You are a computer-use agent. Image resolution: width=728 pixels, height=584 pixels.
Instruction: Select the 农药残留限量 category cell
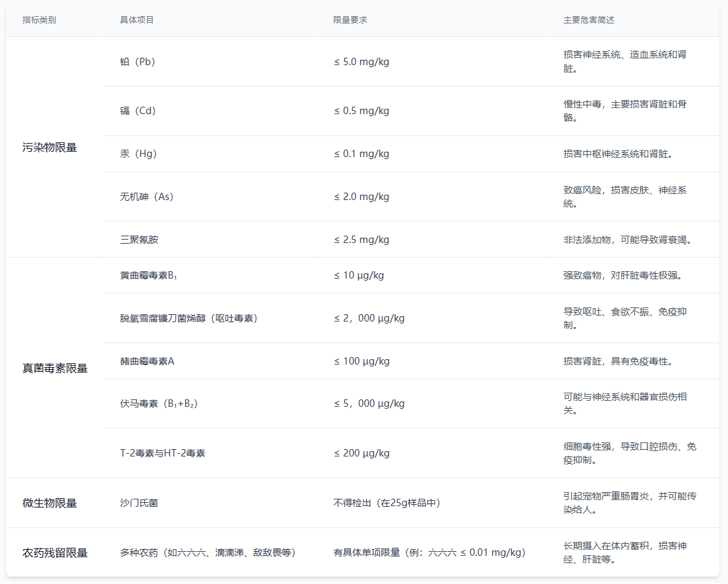pyautogui.click(x=55, y=553)
